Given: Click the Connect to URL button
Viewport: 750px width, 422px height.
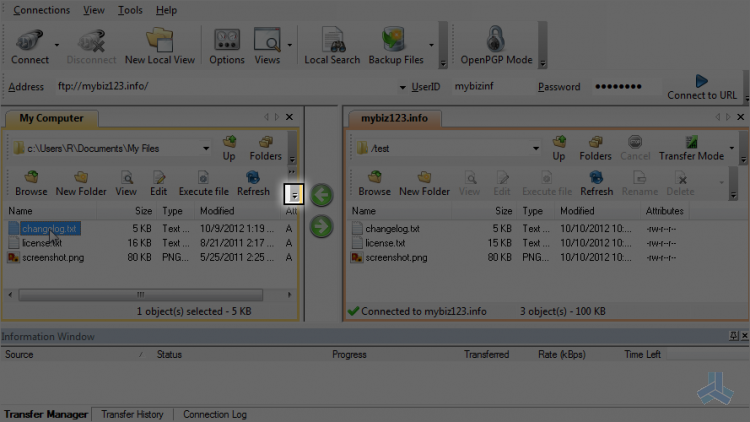Looking at the screenshot, I should pyautogui.click(x=702, y=87).
